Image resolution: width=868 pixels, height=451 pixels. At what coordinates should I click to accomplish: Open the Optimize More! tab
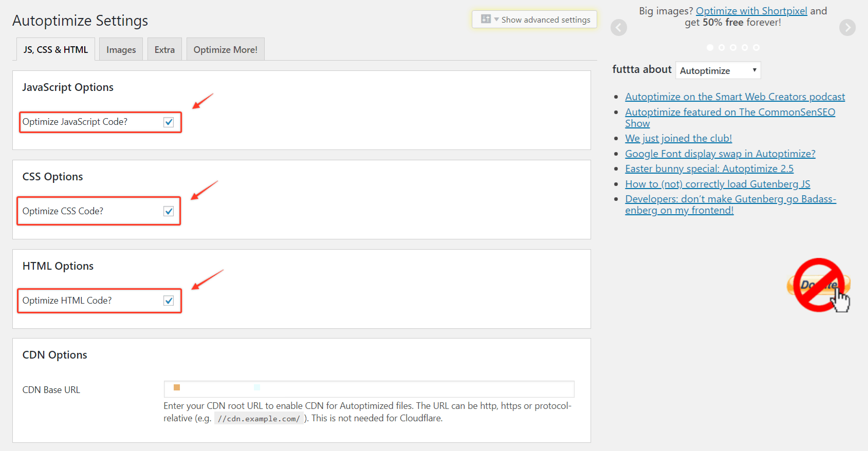click(226, 49)
